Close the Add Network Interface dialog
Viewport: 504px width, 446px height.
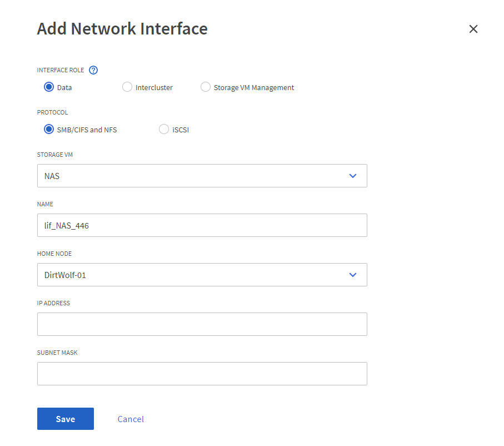[473, 29]
